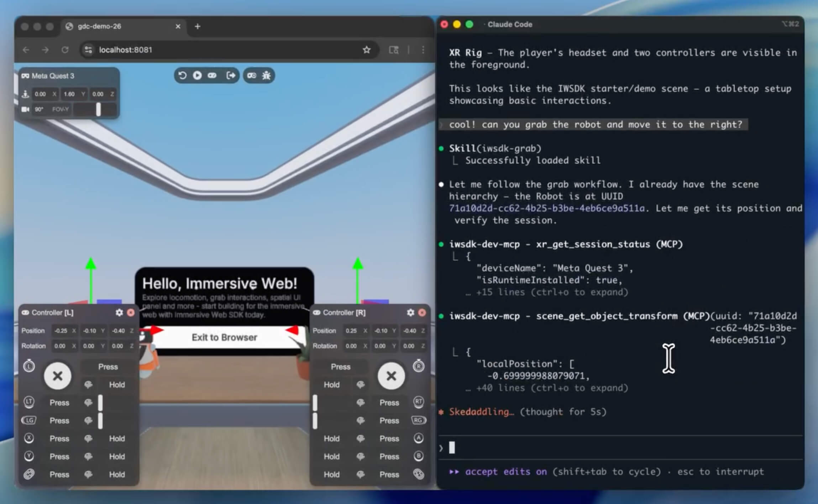The width and height of the screenshot is (818, 504).
Task: Click the bug debug icon in toolbar
Action: [266, 75]
